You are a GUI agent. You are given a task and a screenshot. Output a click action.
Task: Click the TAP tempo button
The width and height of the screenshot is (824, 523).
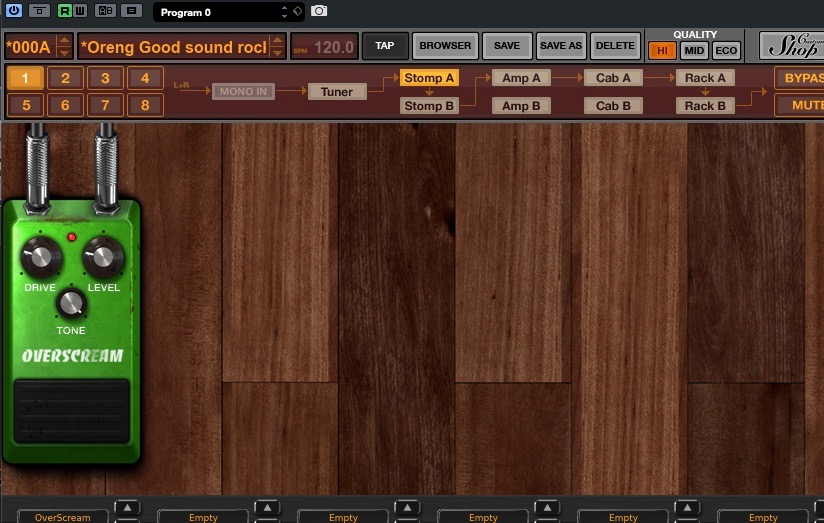384,46
